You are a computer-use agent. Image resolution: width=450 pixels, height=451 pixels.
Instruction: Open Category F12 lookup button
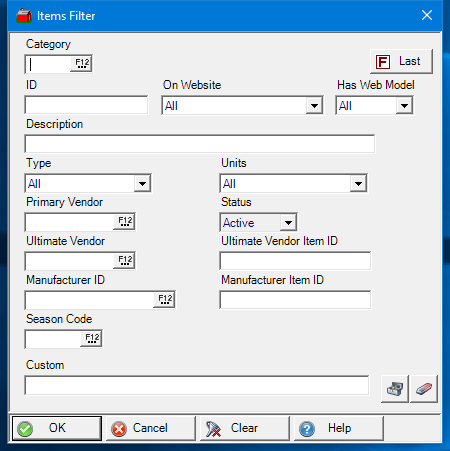[x=82, y=63]
